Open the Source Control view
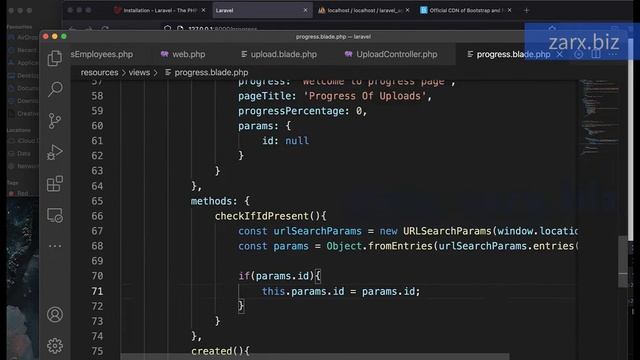The image size is (640, 360). click(55, 121)
